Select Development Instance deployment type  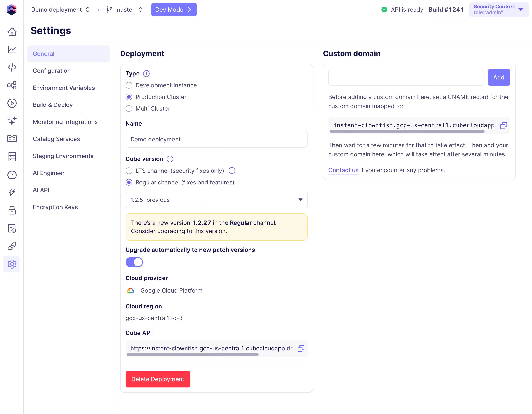click(129, 85)
